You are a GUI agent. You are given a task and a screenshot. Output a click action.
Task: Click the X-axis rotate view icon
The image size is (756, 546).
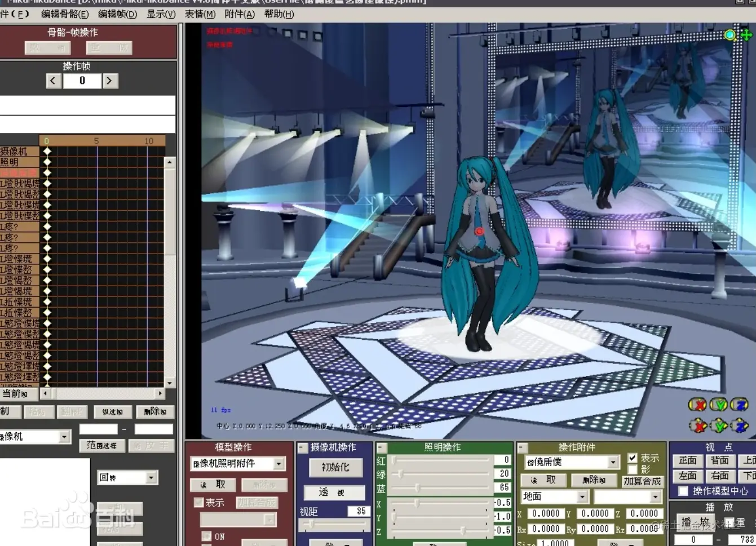(697, 404)
